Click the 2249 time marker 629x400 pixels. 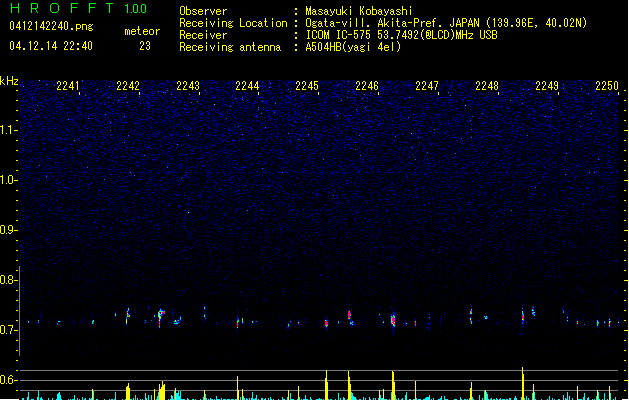point(547,85)
